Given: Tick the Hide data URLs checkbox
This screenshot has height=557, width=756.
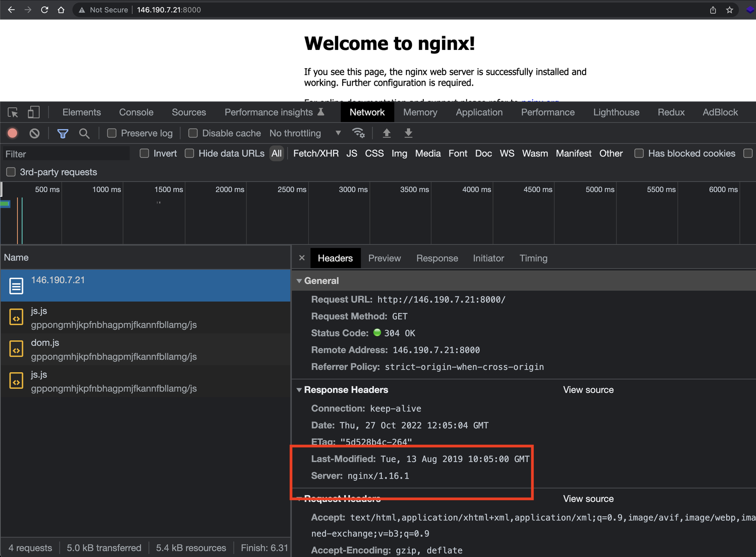Looking at the screenshot, I should [189, 153].
